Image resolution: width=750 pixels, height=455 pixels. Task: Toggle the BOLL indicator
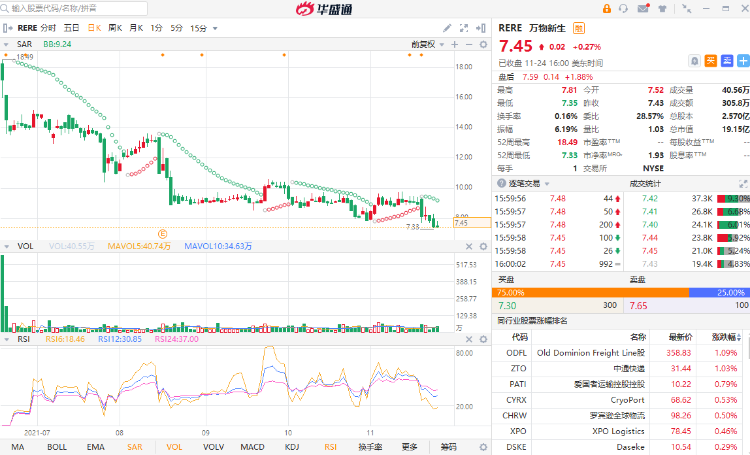point(57,447)
